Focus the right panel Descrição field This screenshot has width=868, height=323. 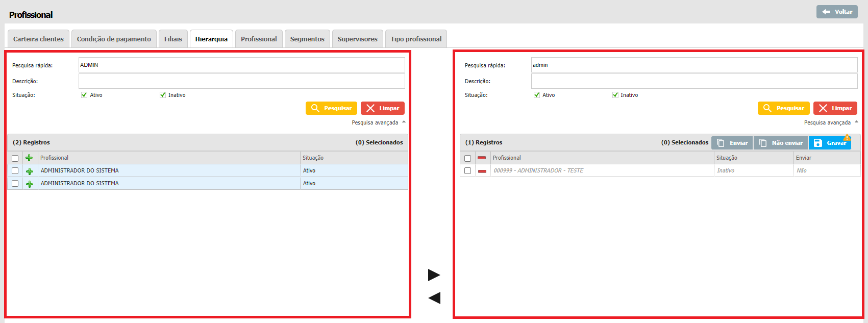[694, 81]
